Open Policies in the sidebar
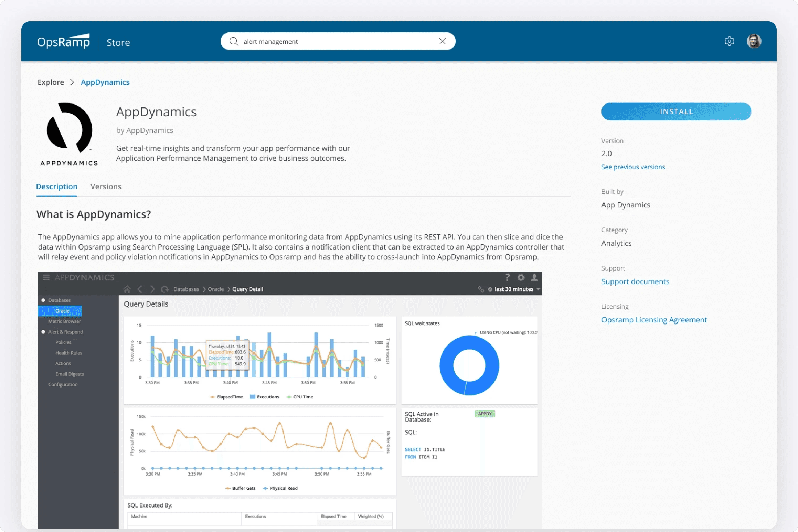Image resolution: width=798 pixels, height=532 pixels. 64,342
